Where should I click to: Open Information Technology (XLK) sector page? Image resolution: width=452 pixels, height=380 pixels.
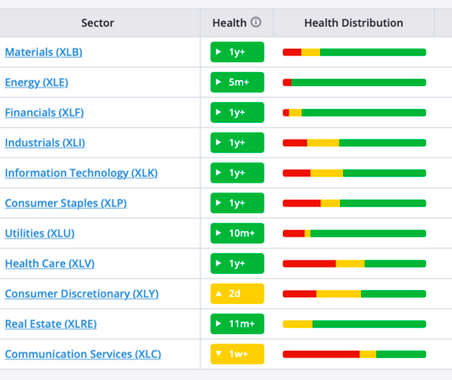(81, 173)
